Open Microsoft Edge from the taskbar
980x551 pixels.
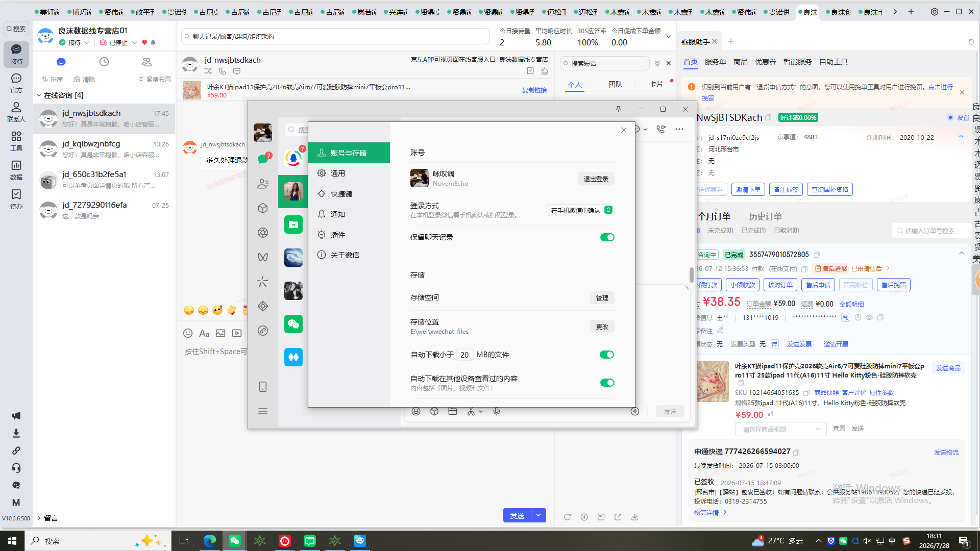pyautogui.click(x=210, y=541)
